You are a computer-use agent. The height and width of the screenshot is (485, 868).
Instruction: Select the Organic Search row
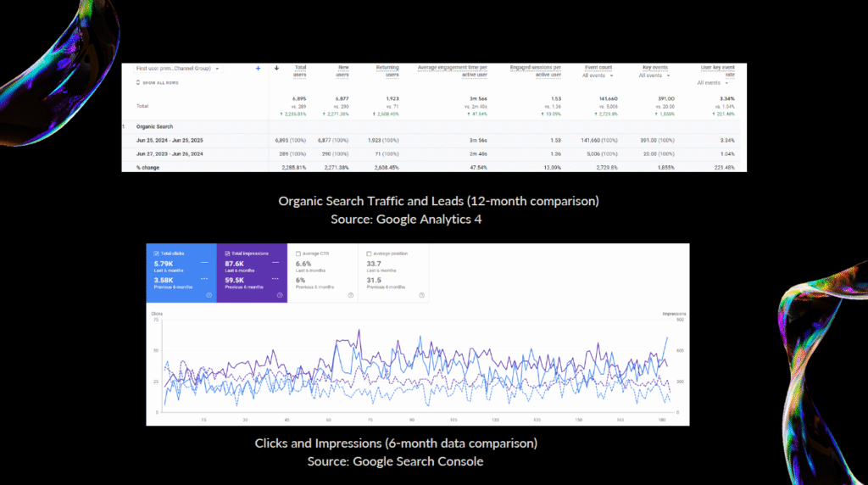coord(154,126)
